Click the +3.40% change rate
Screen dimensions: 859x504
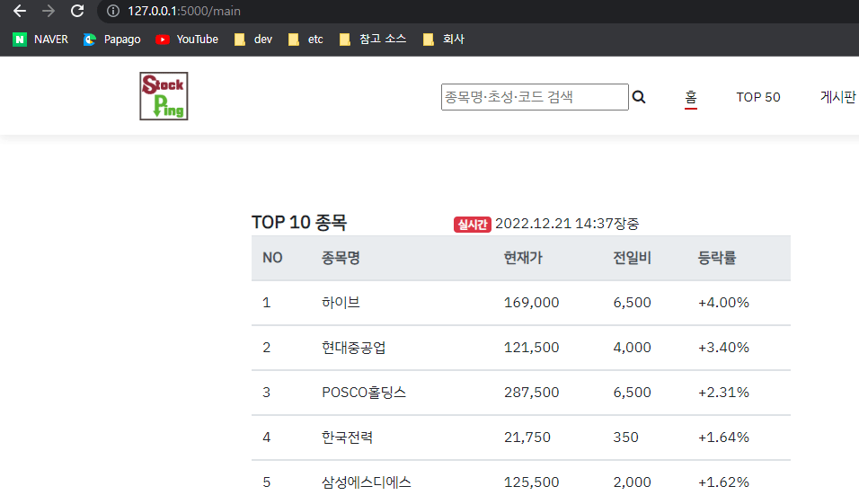(x=723, y=348)
